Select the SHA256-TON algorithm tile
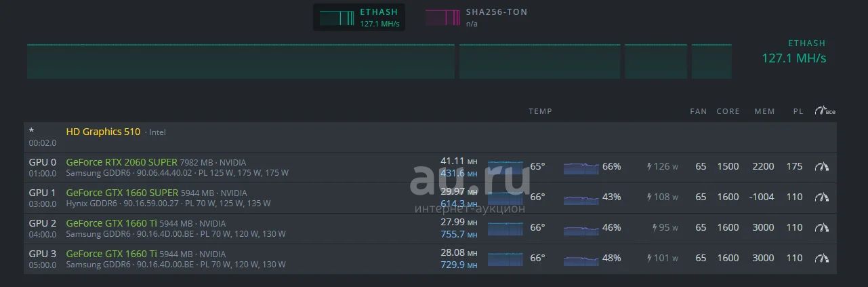The width and height of the screenshot is (868, 287). (x=476, y=18)
